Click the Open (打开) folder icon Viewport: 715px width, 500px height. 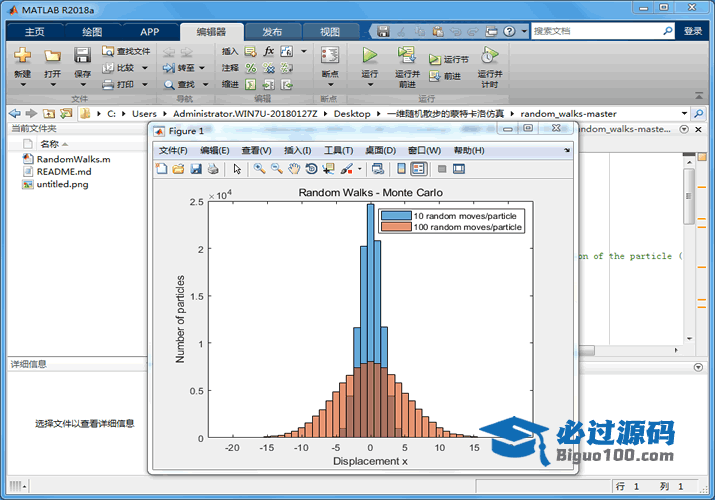[52, 56]
